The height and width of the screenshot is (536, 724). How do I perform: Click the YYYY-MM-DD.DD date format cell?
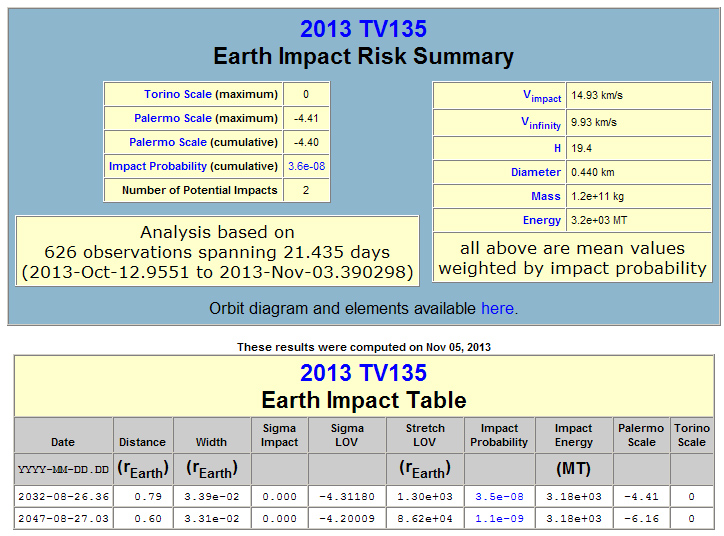pyautogui.click(x=63, y=470)
